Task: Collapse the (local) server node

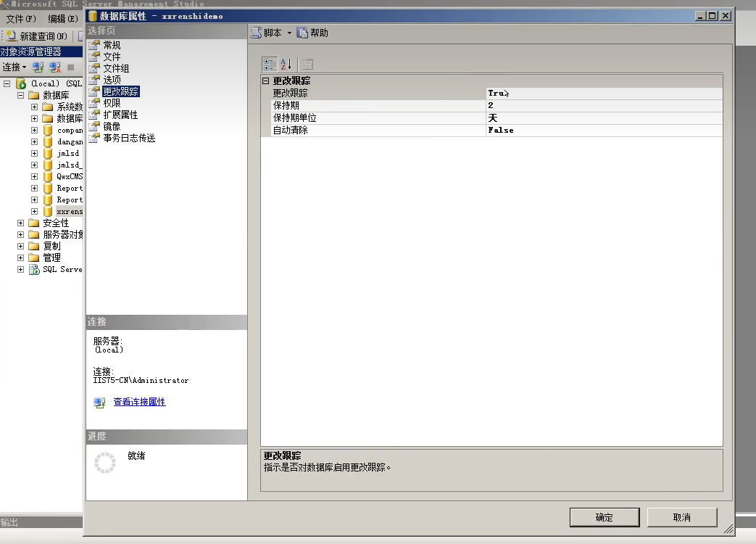Action: (x=7, y=83)
